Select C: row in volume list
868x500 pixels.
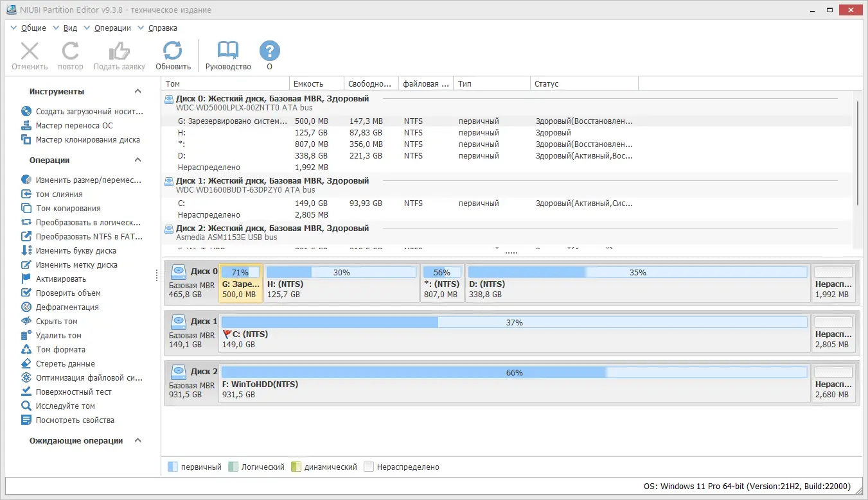pos(509,203)
